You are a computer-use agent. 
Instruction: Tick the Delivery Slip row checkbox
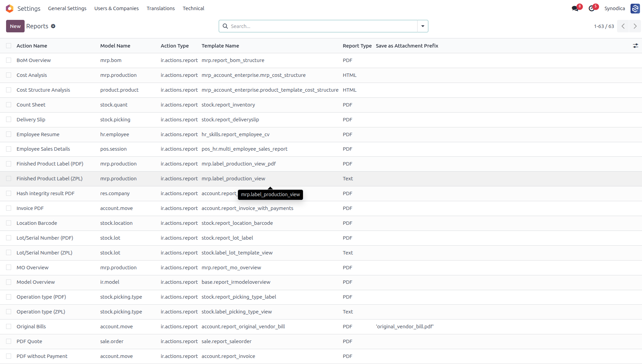click(9, 120)
